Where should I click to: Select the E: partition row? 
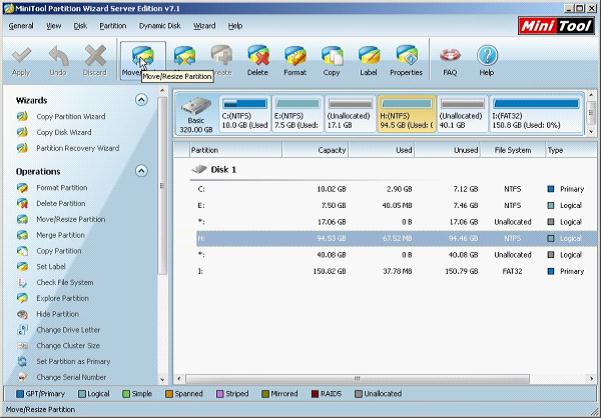point(396,205)
